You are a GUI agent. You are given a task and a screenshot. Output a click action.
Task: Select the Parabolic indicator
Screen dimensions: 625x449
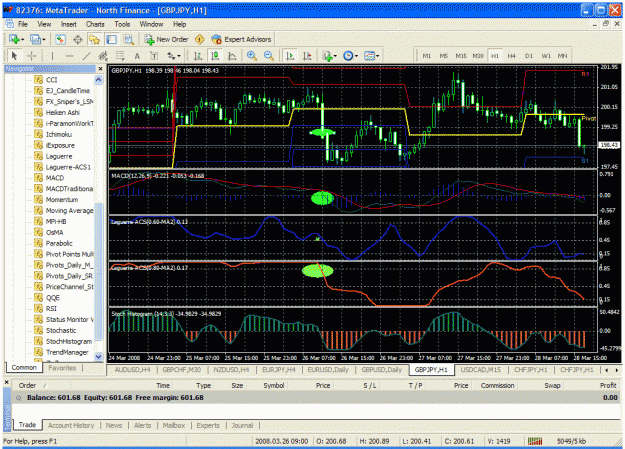59,243
